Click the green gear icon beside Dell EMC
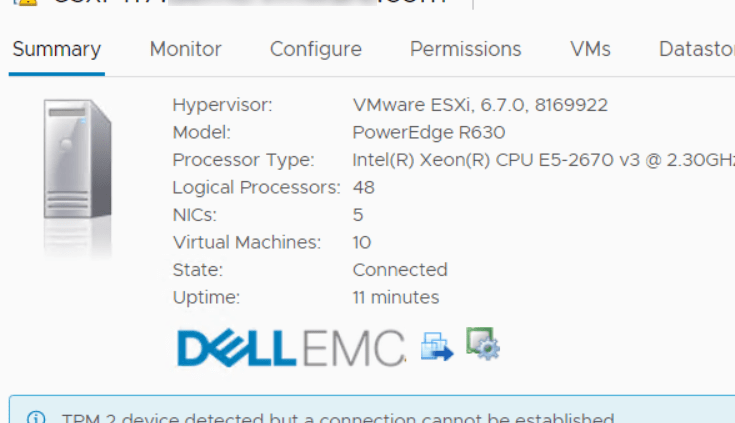Screen dimensions: 735x423 coord(483,343)
